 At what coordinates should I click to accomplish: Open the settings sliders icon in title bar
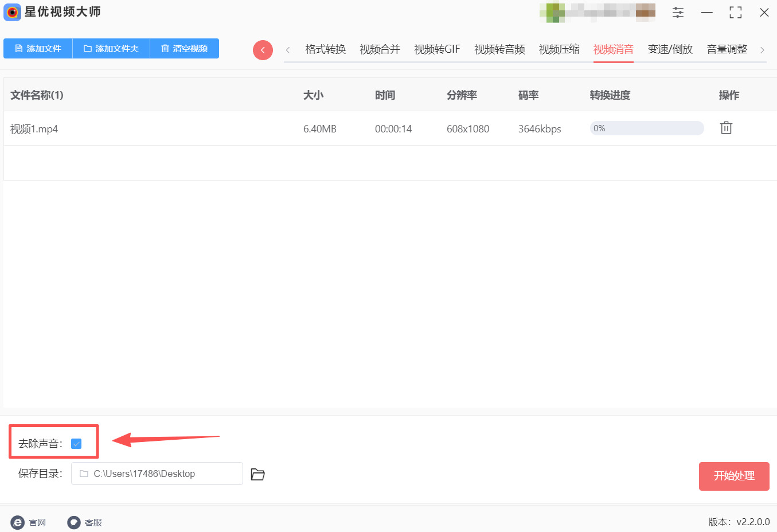[x=678, y=13]
